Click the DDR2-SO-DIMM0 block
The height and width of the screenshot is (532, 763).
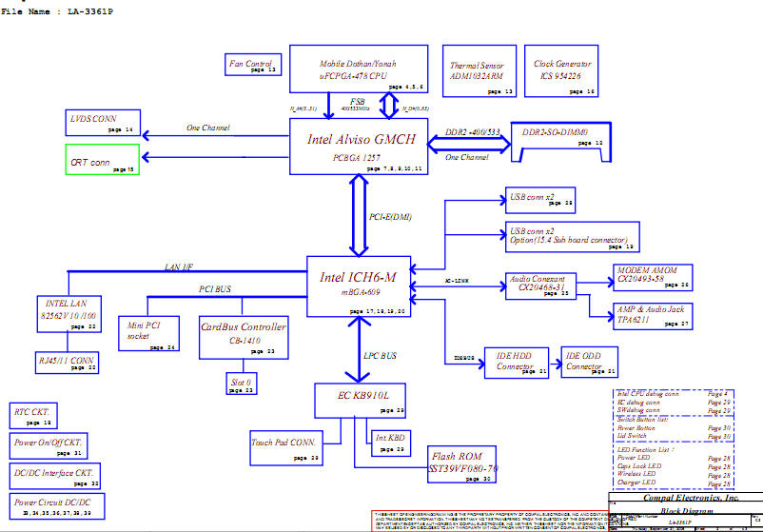[x=561, y=142]
